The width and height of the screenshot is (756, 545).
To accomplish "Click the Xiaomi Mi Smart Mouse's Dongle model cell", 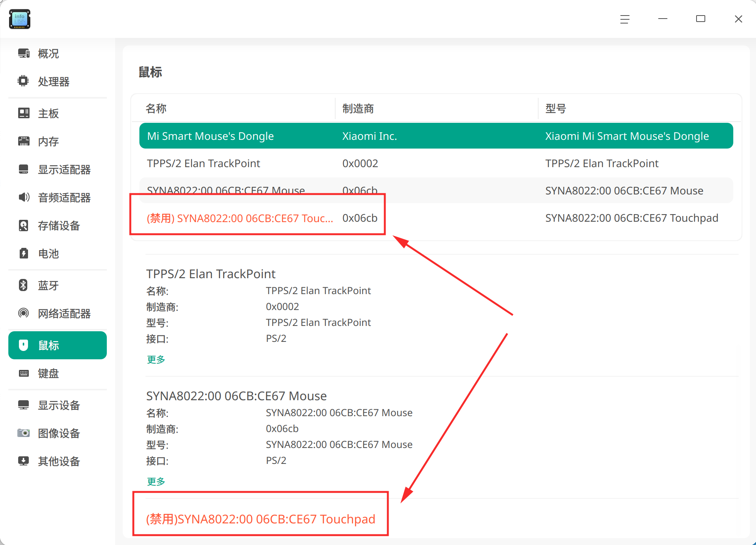I will [x=627, y=136].
